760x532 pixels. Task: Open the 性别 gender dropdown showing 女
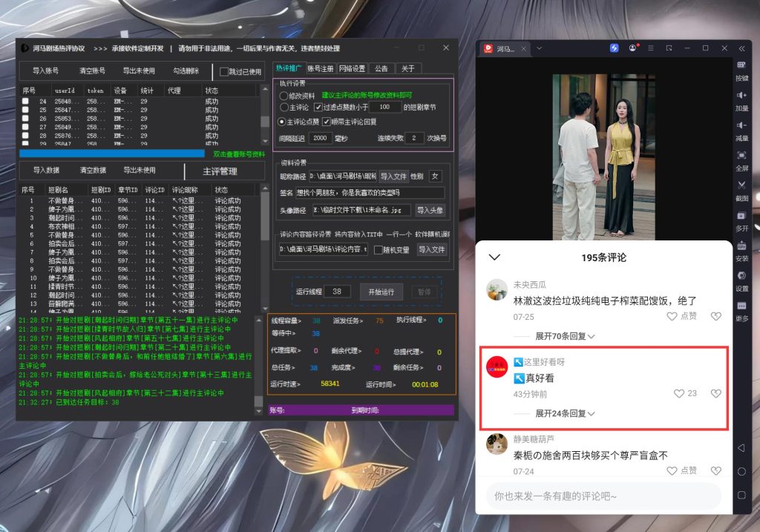click(435, 176)
